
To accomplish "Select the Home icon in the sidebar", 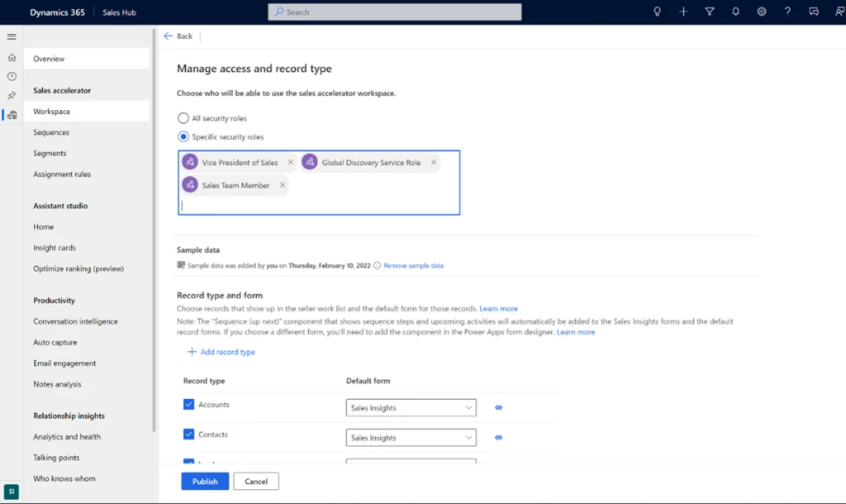I will (12, 57).
